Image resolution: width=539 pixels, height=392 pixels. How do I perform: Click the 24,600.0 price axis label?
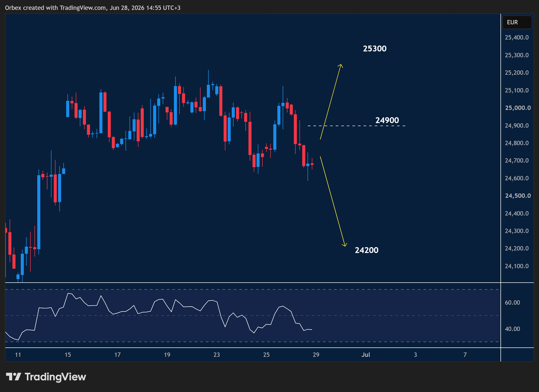pos(517,178)
